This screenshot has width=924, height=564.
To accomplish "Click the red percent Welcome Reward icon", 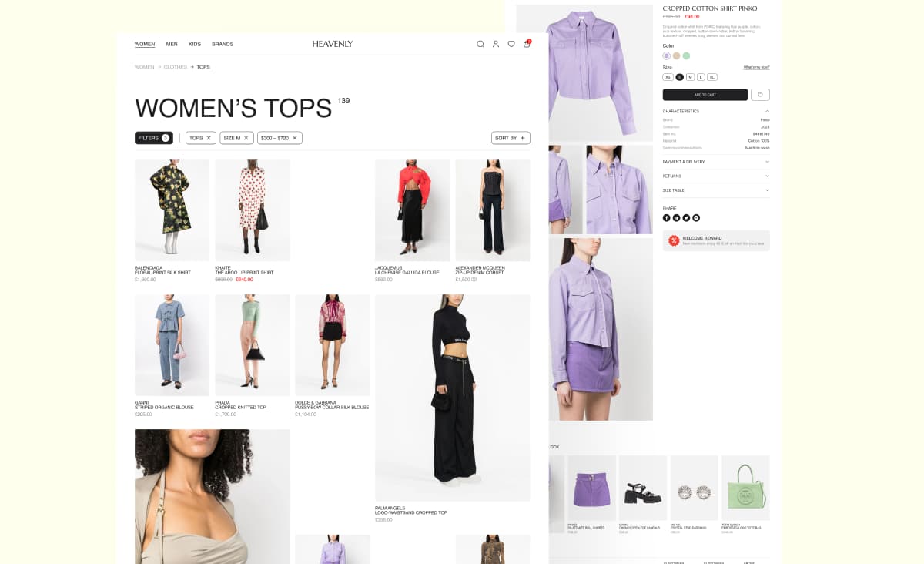I will [674, 240].
